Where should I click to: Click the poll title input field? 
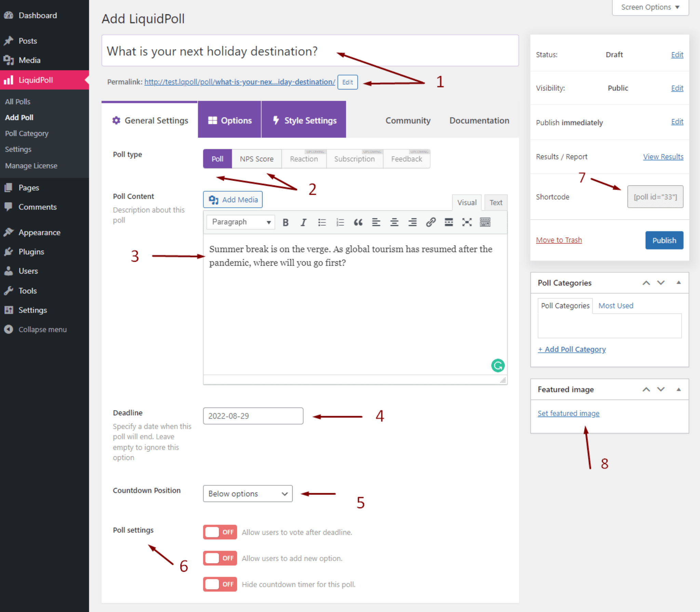[310, 51]
